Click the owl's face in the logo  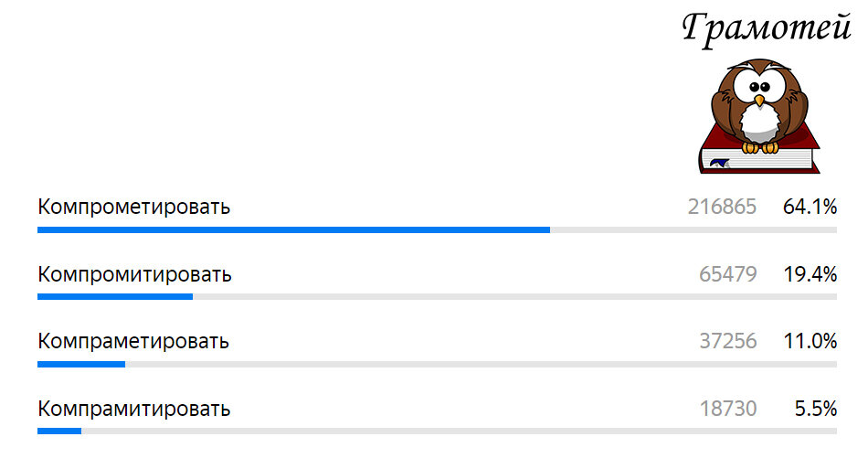coord(759,88)
